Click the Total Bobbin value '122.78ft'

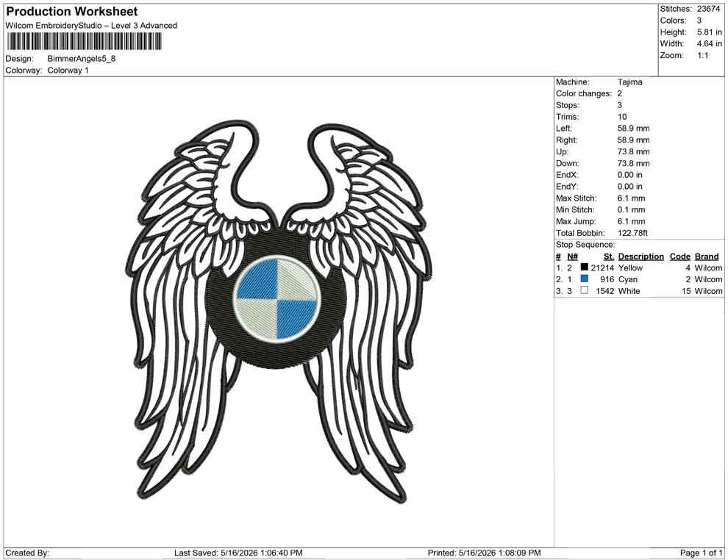click(x=632, y=233)
